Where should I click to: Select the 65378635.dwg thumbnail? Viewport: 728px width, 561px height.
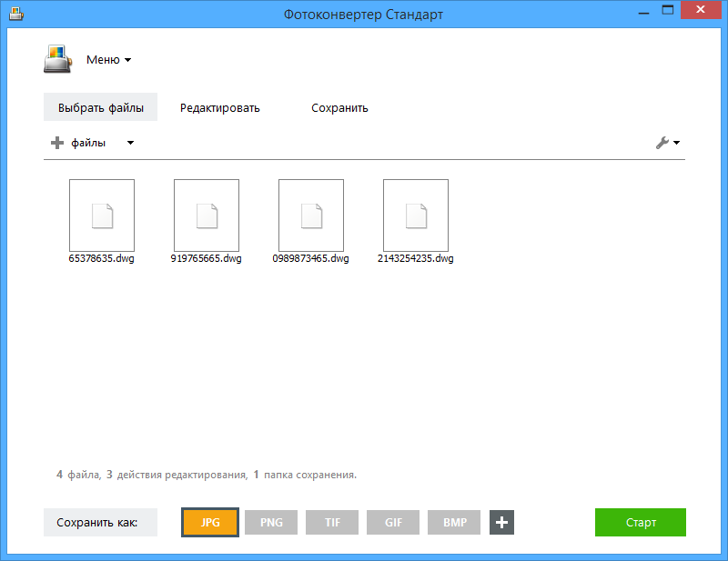(102, 215)
